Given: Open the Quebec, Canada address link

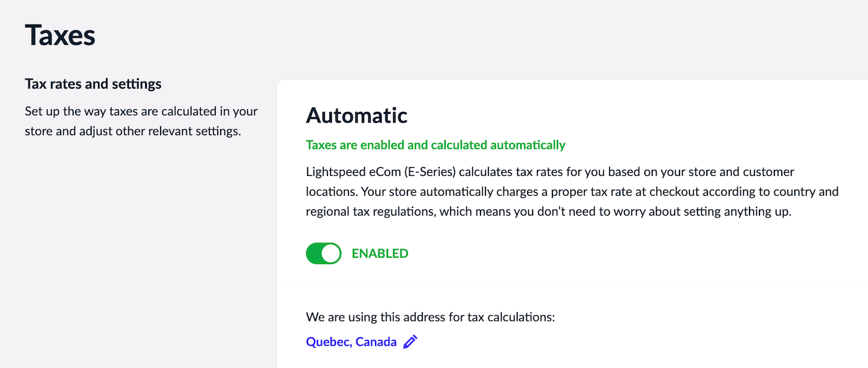Looking at the screenshot, I should coord(351,341).
